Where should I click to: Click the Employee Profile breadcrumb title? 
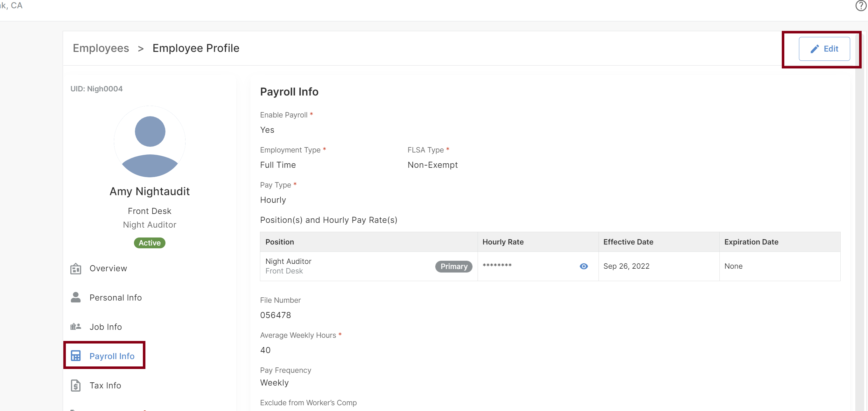[196, 48]
